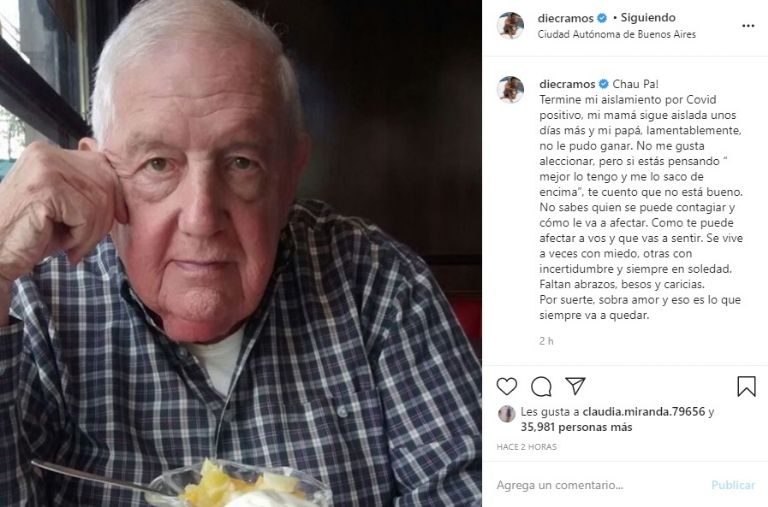Click verified badge next to caption username
The image size is (768, 507).
tap(603, 84)
